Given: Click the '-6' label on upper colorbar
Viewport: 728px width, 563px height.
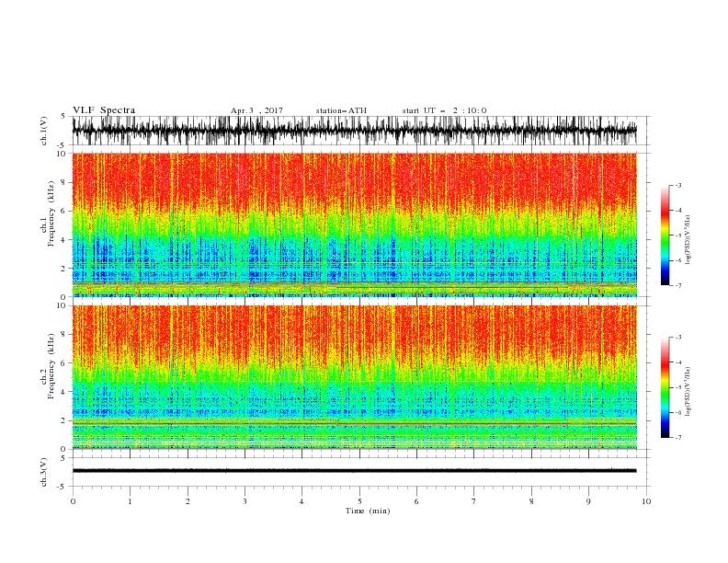Looking at the screenshot, I should point(677,260).
